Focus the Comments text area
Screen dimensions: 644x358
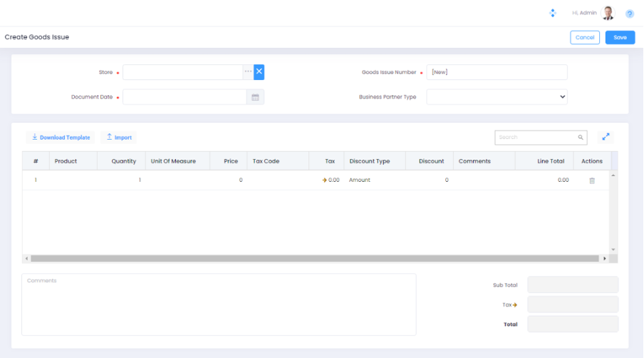click(x=219, y=305)
